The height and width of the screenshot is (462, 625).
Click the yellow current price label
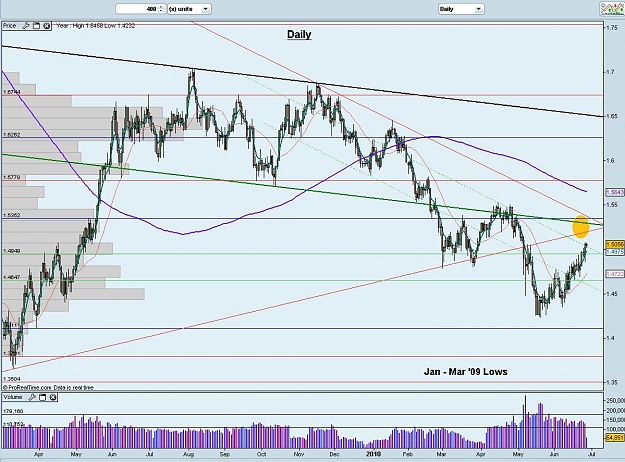(614, 244)
